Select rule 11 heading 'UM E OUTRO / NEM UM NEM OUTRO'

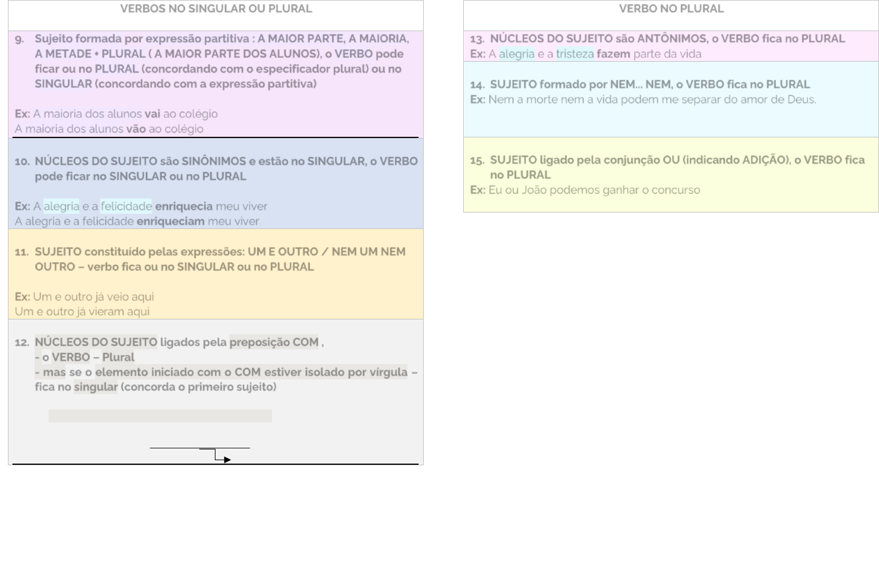coord(220,259)
